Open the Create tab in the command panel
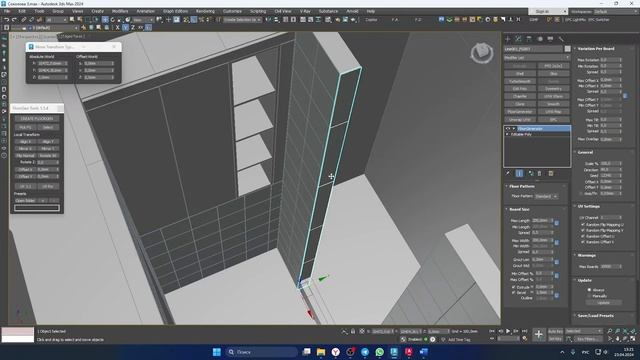The width and height of the screenshot is (640, 360). coord(508,39)
